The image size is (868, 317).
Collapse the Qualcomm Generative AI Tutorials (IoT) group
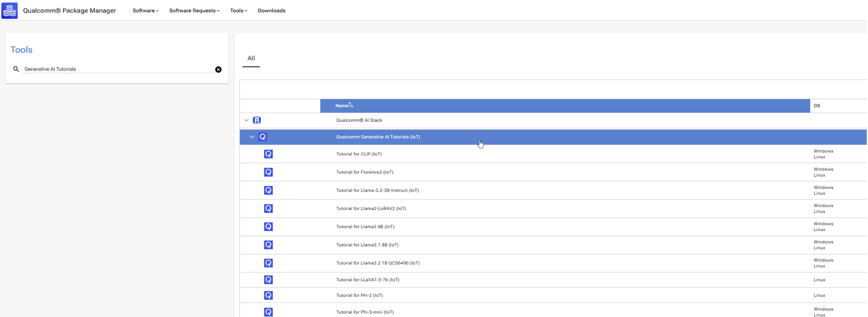pyautogui.click(x=252, y=137)
